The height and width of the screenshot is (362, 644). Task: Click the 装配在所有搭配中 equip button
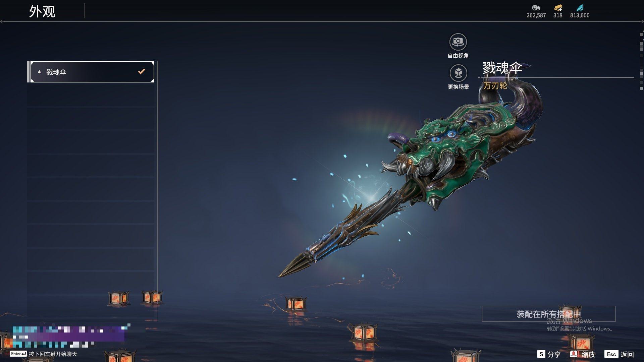548,314
